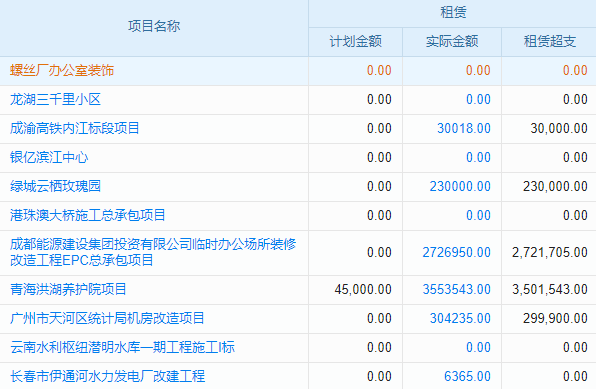
Task: Open project 龙湖三千里小区
Action: pyautogui.click(x=55, y=99)
